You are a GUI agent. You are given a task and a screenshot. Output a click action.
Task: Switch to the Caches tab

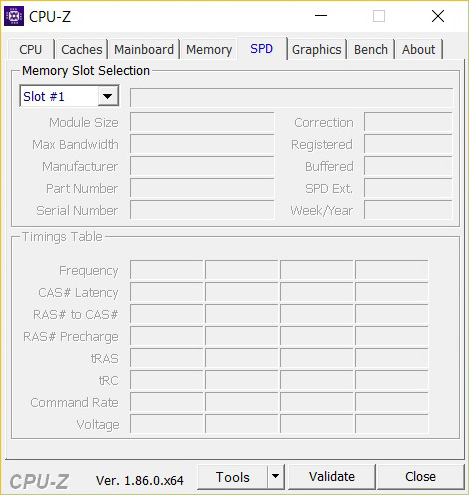[82, 50]
